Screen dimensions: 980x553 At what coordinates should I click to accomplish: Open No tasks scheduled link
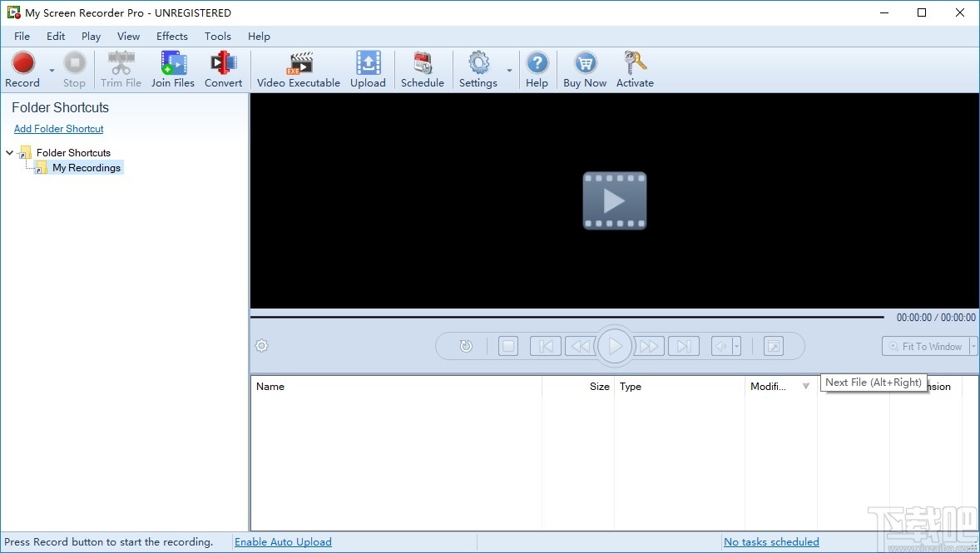click(770, 541)
